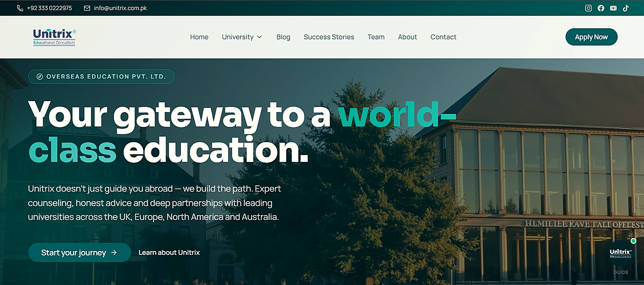Open the Blog page

pyautogui.click(x=283, y=37)
